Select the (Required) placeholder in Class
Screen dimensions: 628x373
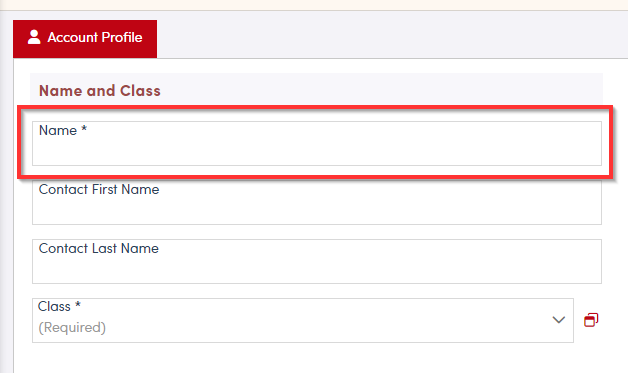72,327
